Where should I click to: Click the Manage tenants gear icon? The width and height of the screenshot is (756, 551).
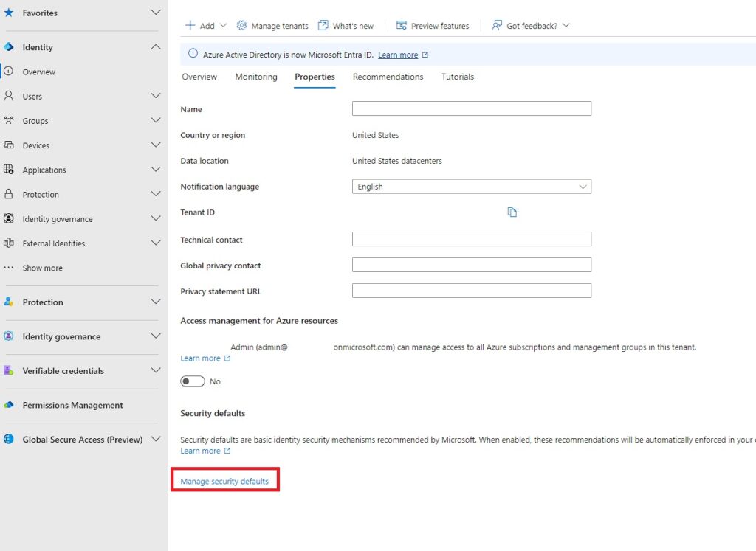pyautogui.click(x=241, y=26)
